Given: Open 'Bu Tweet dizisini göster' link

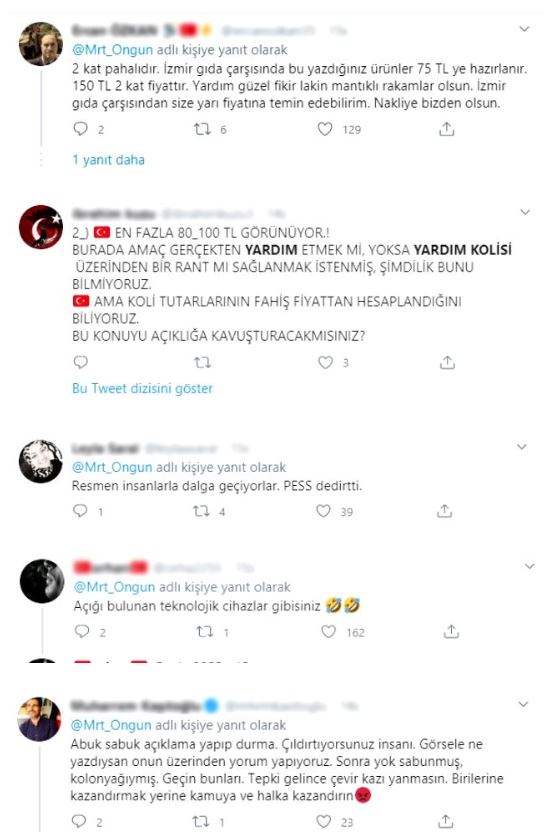Looking at the screenshot, I should (x=142, y=388).
